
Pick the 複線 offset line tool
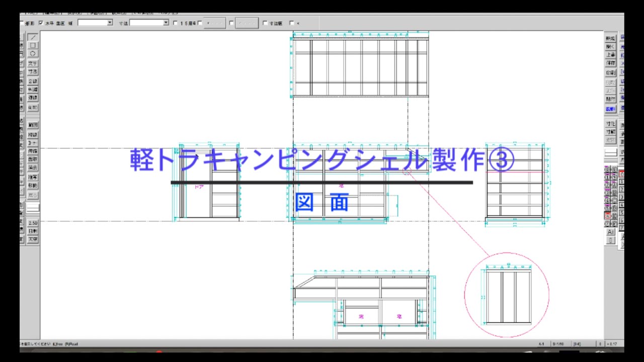[x=33, y=135]
